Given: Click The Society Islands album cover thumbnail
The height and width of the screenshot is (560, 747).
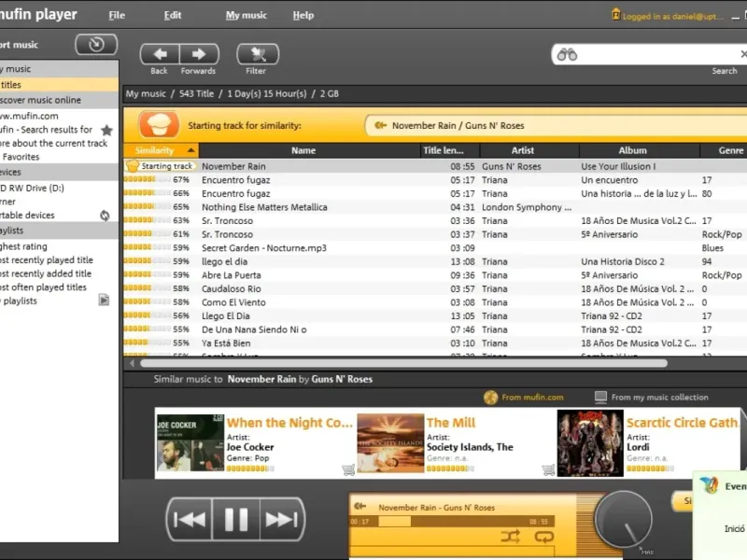Looking at the screenshot, I should point(390,442).
